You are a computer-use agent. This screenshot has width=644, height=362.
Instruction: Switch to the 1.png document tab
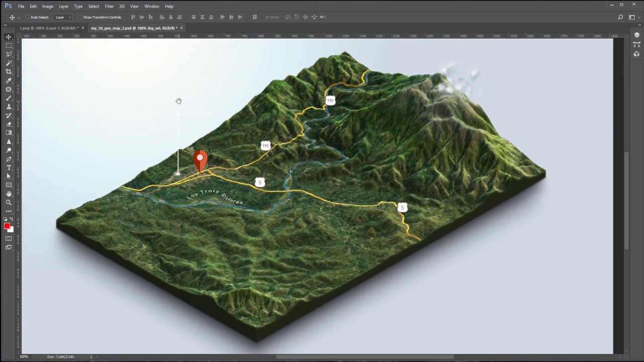[x=48, y=28]
